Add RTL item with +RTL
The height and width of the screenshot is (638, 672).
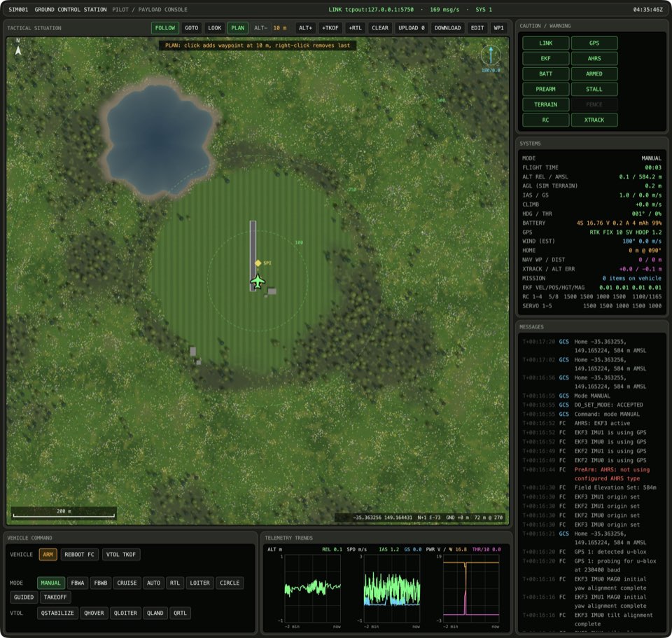pyautogui.click(x=356, y=28)
